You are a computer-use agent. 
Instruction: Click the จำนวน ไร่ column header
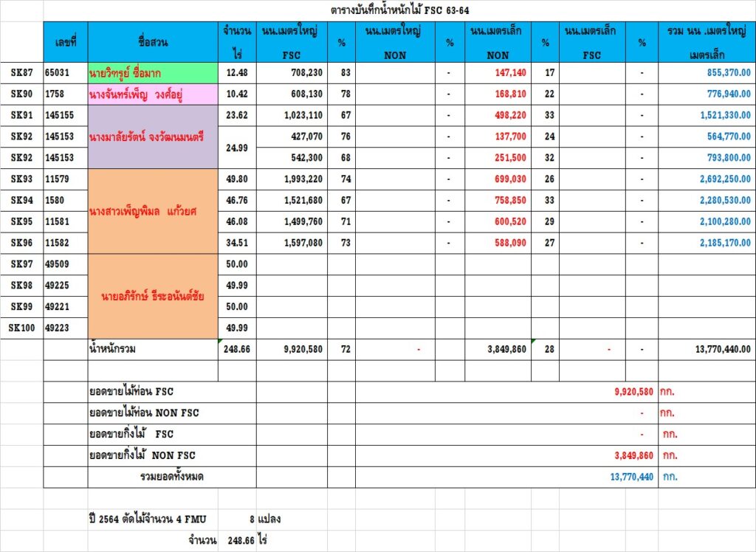(237, 42)
